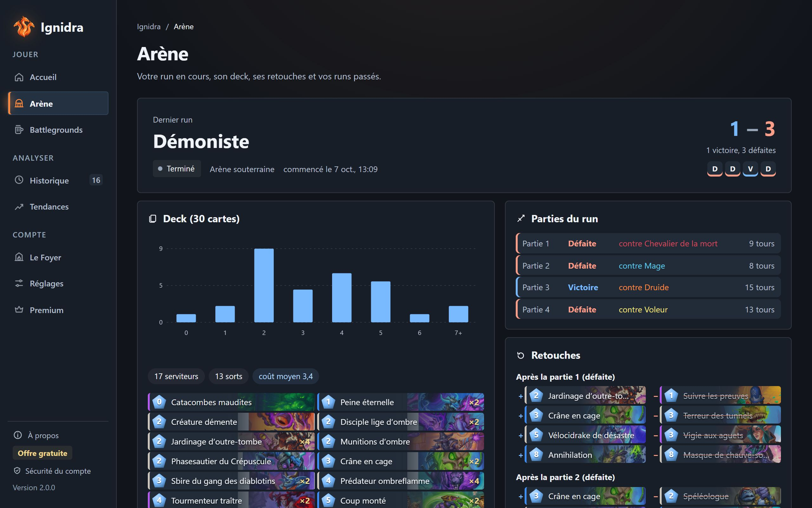
Task: Click the Ignidra breadcrumb link
Action: [149, 27]
